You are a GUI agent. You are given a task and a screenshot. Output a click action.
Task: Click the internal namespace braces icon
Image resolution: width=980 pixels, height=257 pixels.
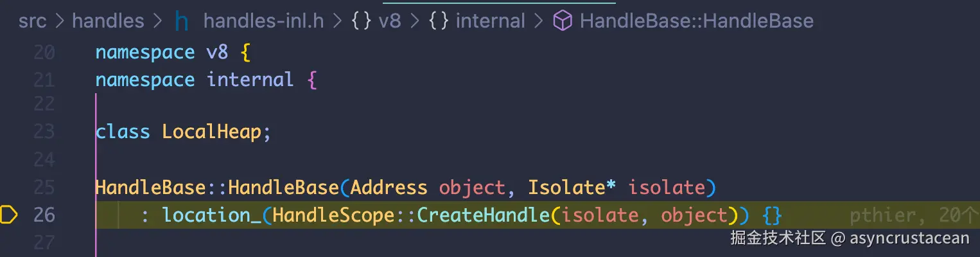point(439,21)
